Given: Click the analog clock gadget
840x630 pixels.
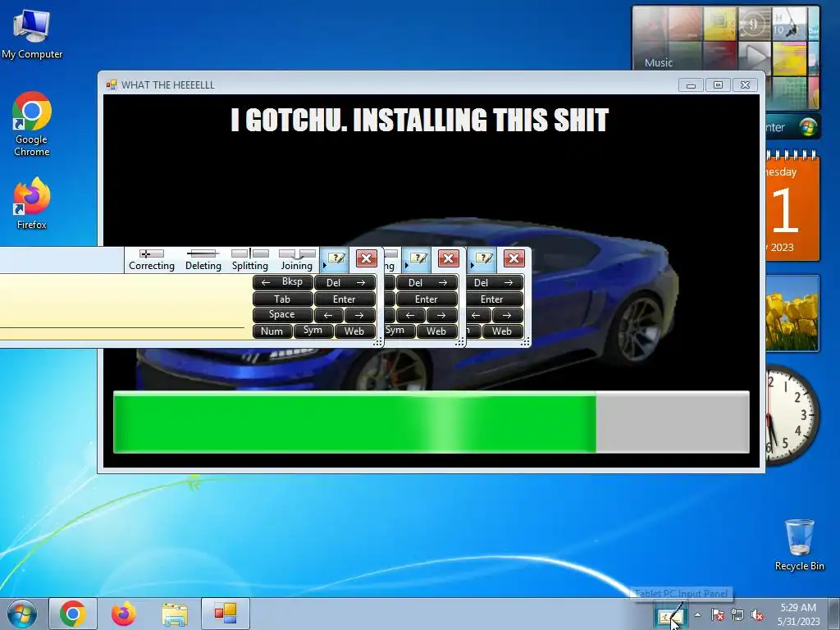Looking at the screenshot, I should pos(792,415).
